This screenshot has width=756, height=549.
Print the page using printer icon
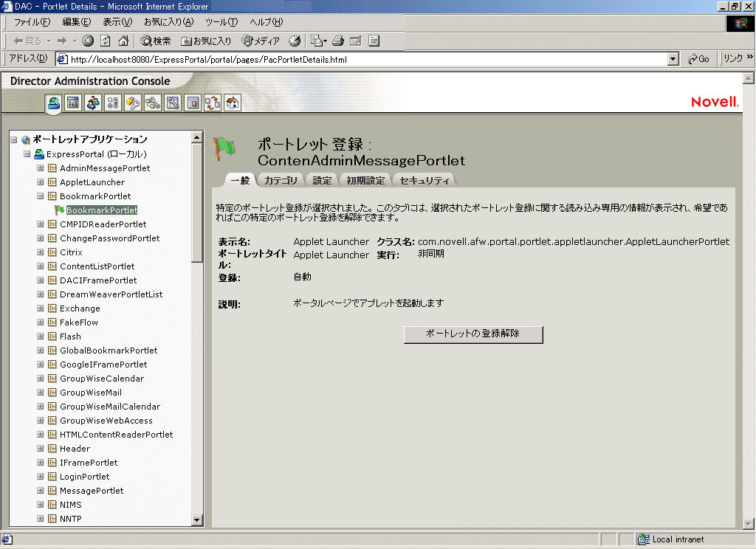[338, 41]
